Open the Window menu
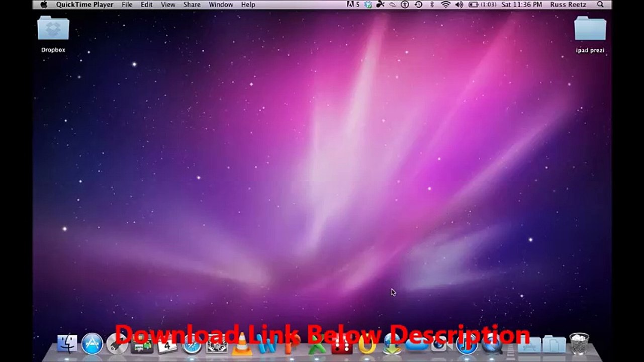The image size is (644, 362). coord(221,5)
